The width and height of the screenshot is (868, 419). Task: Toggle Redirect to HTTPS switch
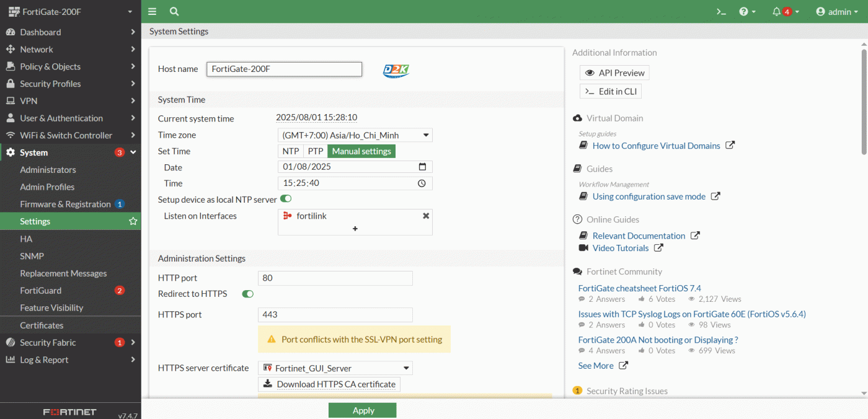click(x=248, y=294)
